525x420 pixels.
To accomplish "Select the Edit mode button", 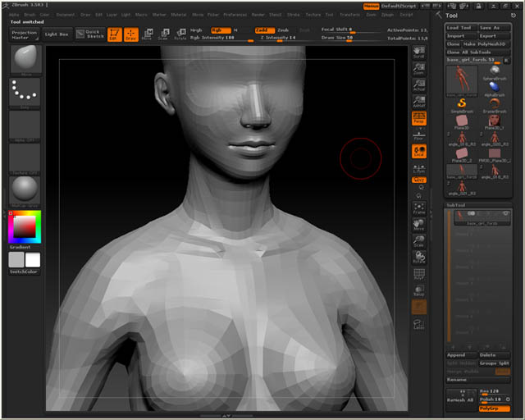I will tap(115, 34).
